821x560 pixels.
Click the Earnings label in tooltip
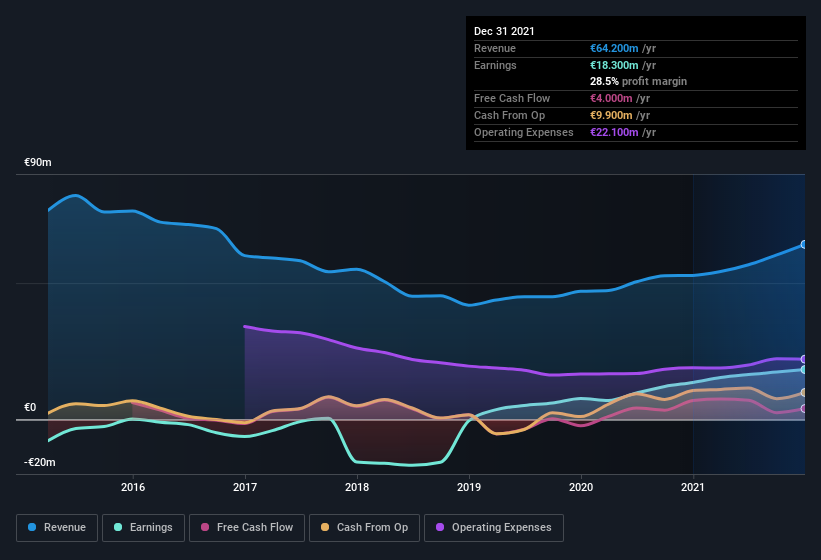(495, 65)
